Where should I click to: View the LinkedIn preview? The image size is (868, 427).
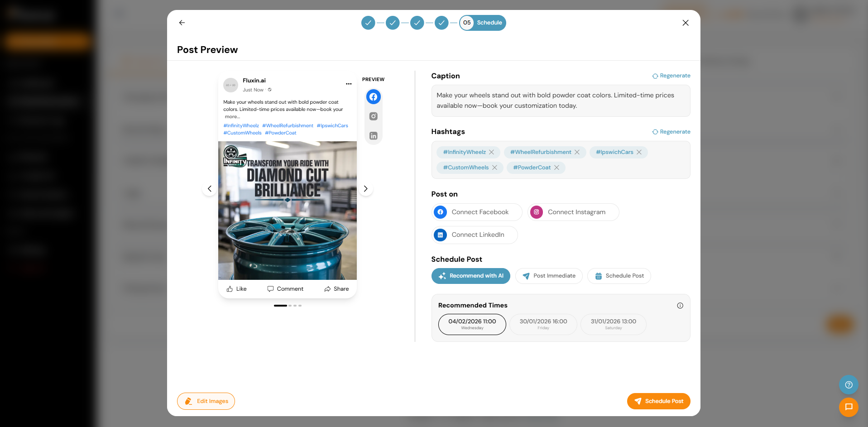pos(373,135)
